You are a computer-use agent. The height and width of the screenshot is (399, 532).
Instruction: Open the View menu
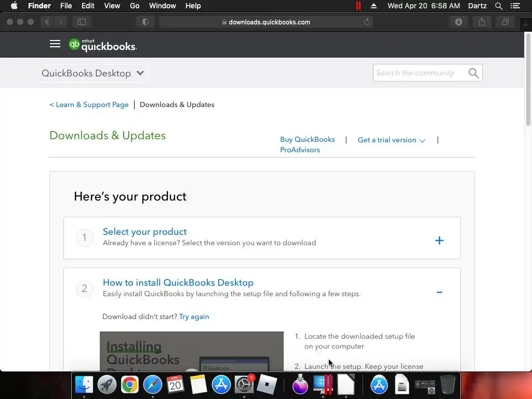tap(112, 6)
